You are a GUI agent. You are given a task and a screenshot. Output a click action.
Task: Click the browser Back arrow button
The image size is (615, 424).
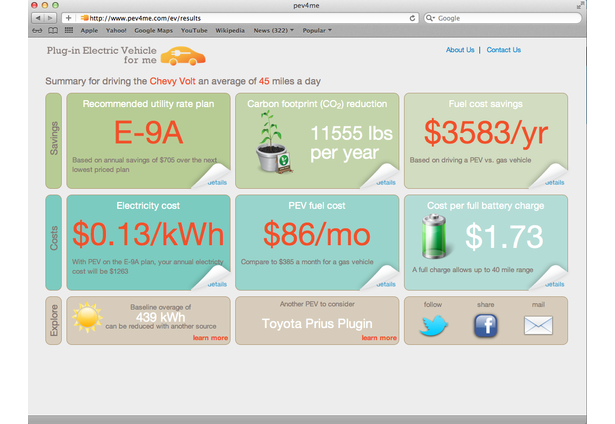point(38,18)
